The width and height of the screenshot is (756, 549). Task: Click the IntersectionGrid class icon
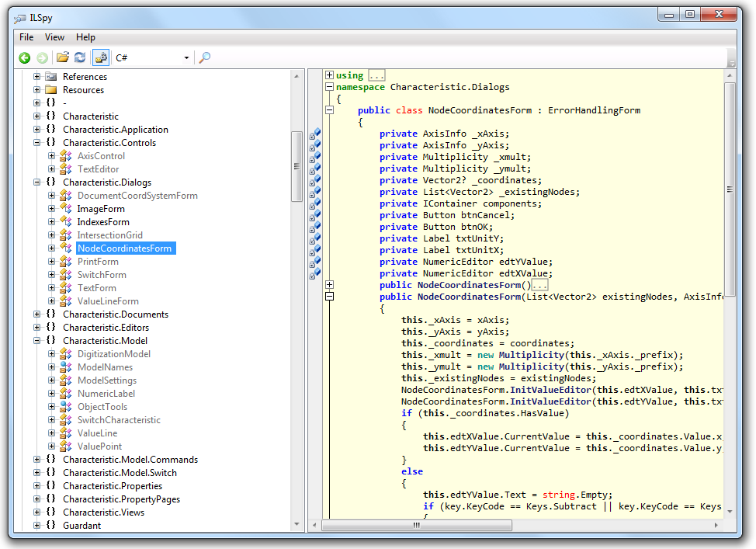[x=66, y=235]
